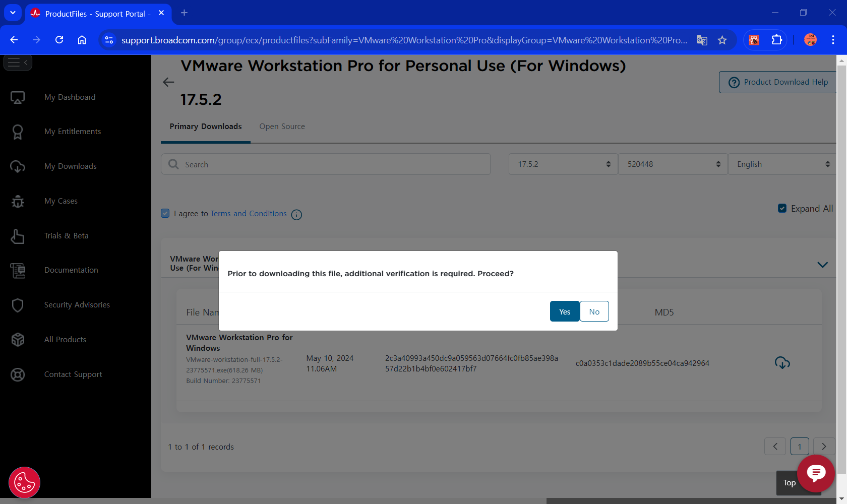Open a new browser tab
The image size is (847, 504).
185,13
